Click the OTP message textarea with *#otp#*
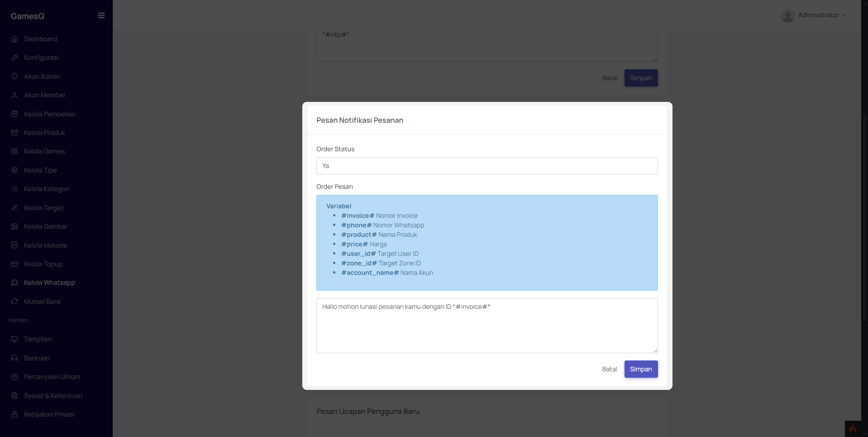The image size is (868, 437). [487, 46]
